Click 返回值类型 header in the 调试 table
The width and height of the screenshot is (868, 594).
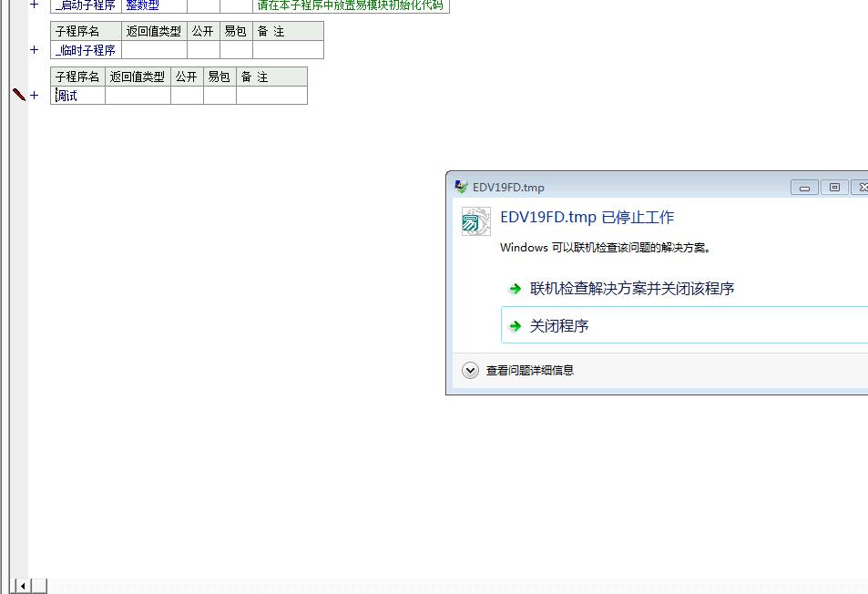(x=138, y=77)
